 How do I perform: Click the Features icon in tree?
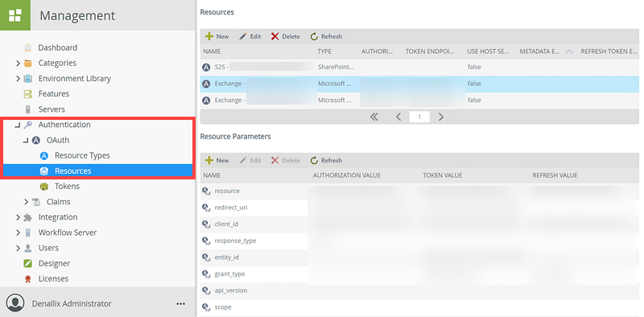pos(28,94)
